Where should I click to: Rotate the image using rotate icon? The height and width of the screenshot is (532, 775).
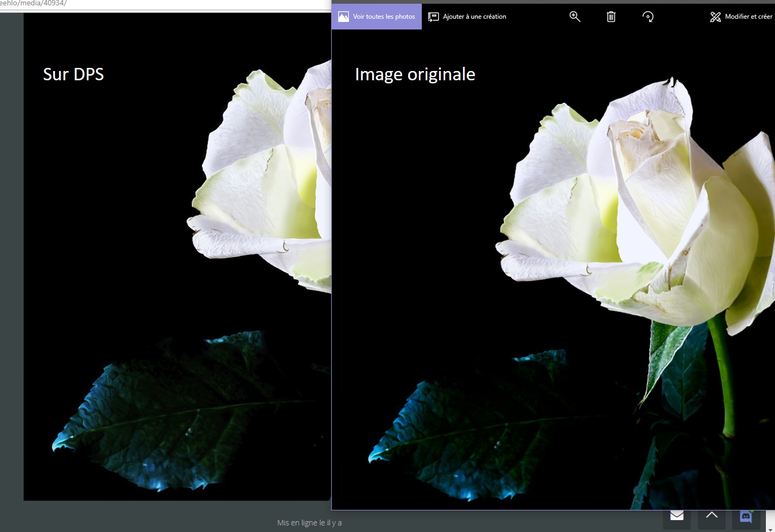[648, 16]
